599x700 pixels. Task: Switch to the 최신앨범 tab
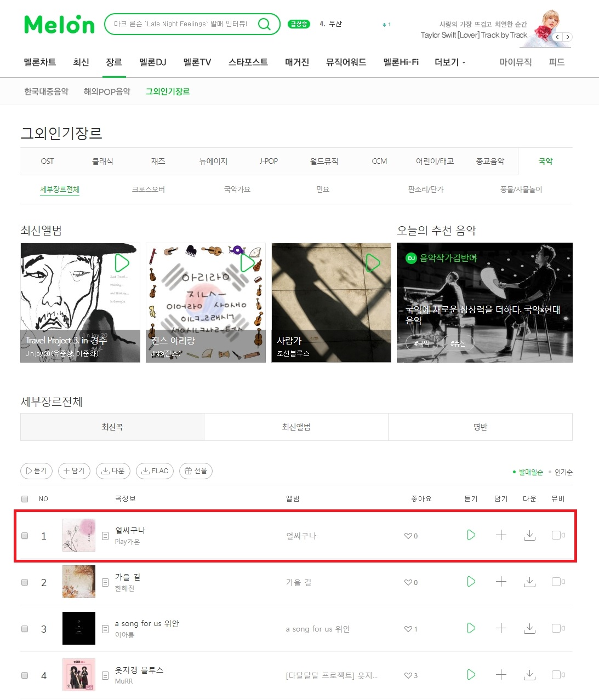(x=296, y=427)
